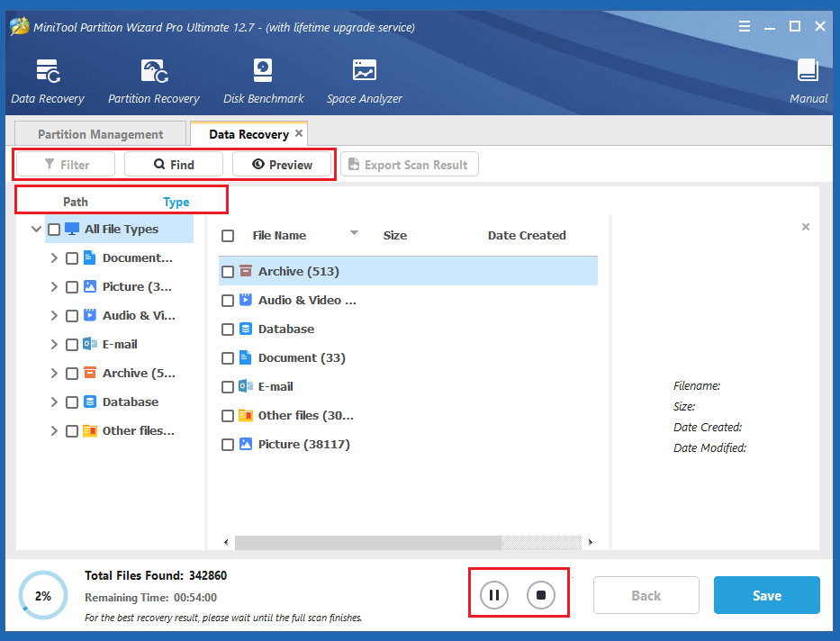Click the Filter button
Image resolution: width=840 pixels, height=641 pixels.
[x=66, y=165]
